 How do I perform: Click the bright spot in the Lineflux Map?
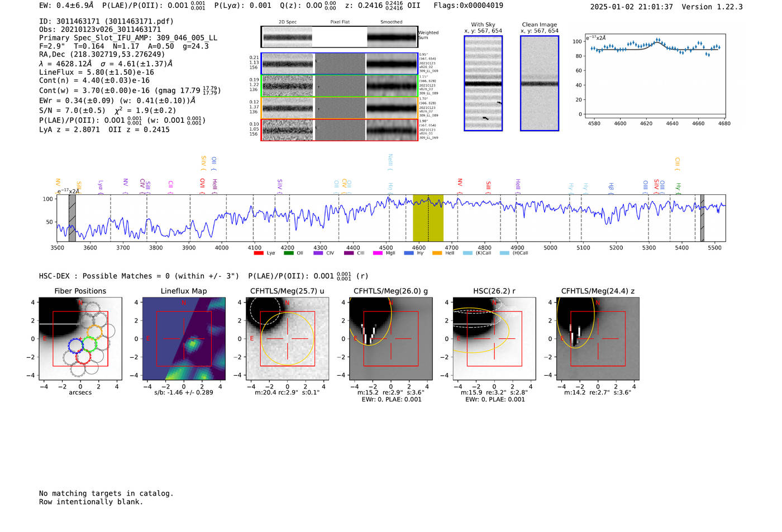point(193,344)
